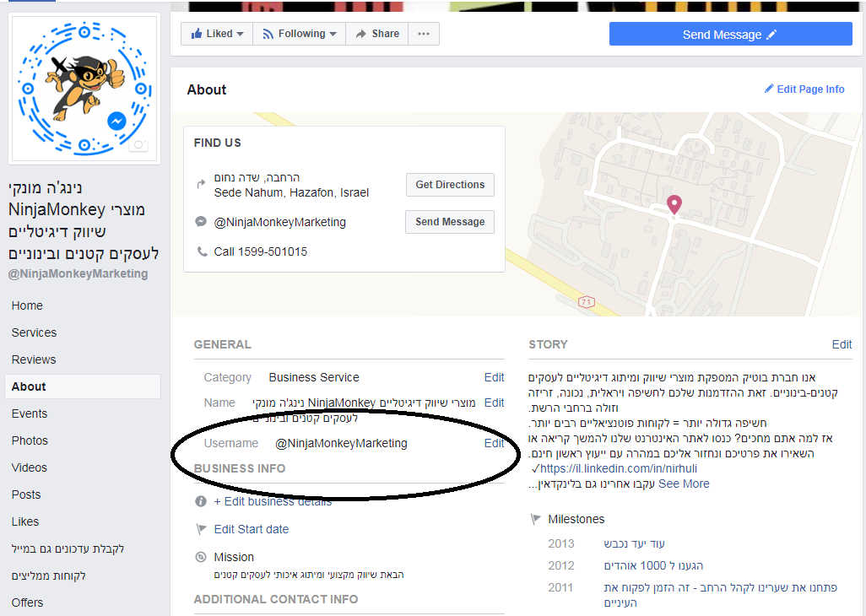Image resolution: width=866 pixels, height=616 pixels.
Task: Click See More in the story
Action: 684,484
